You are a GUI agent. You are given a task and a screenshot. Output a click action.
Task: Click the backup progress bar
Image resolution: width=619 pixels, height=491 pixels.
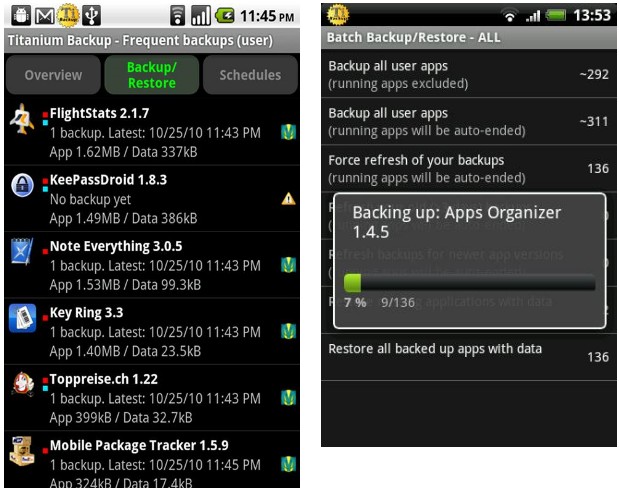point(469,283)
